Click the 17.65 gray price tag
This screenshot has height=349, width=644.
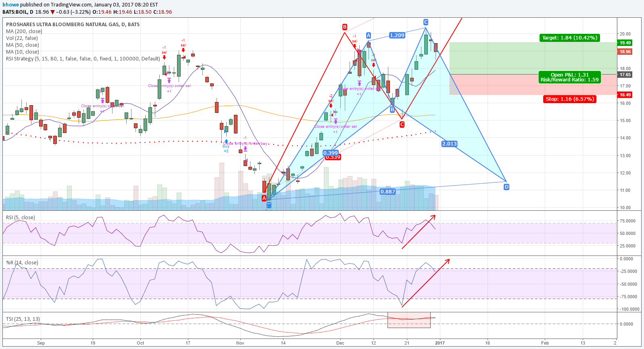pyautogui.click(x=625, y=75)
